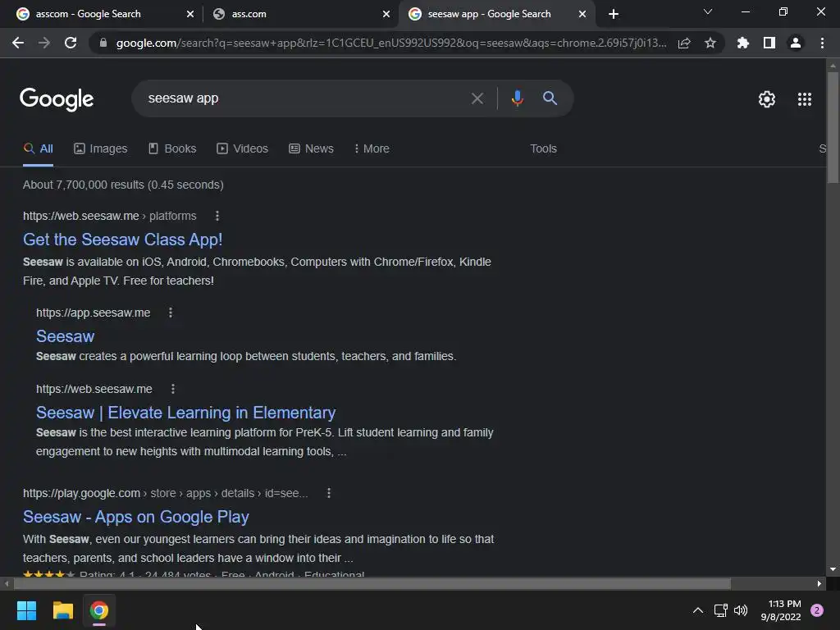The height and width of the screenshot is (630, 840).
Task: Click the Google logo
Action: [57, 99]
